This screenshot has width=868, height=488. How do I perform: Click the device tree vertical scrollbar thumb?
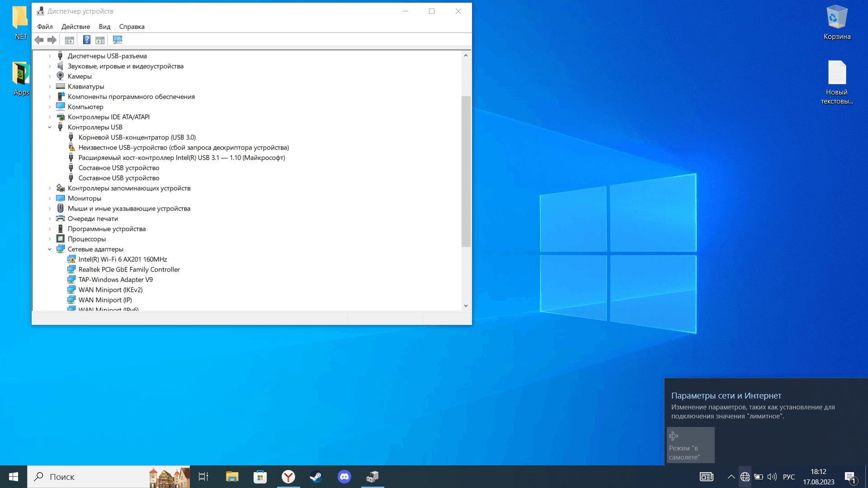coord(466,171)
